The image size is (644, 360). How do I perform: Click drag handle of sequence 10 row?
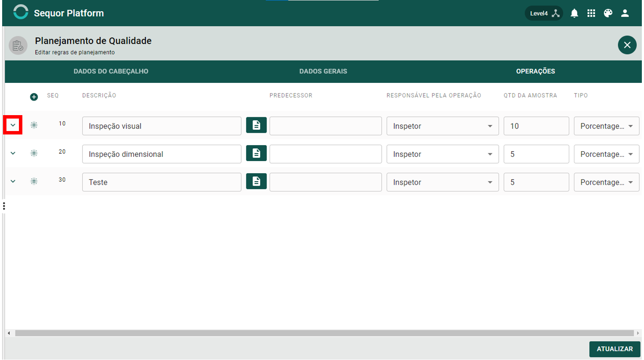coord(34,125)
